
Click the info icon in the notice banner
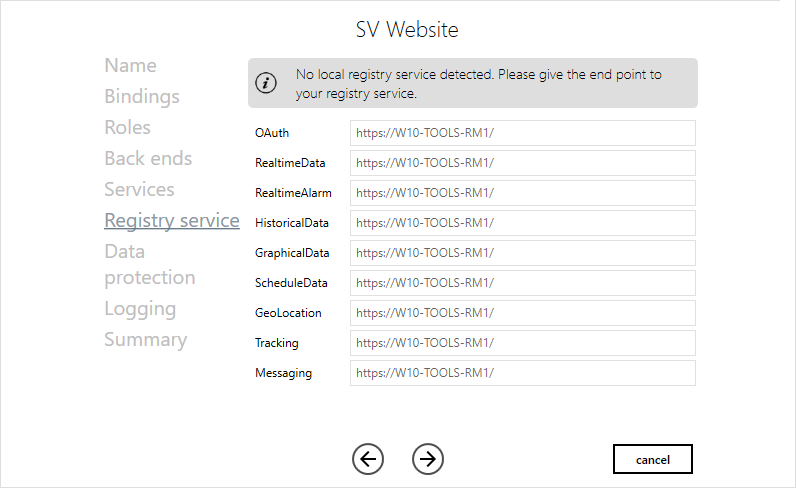click(x=265, y=83)
